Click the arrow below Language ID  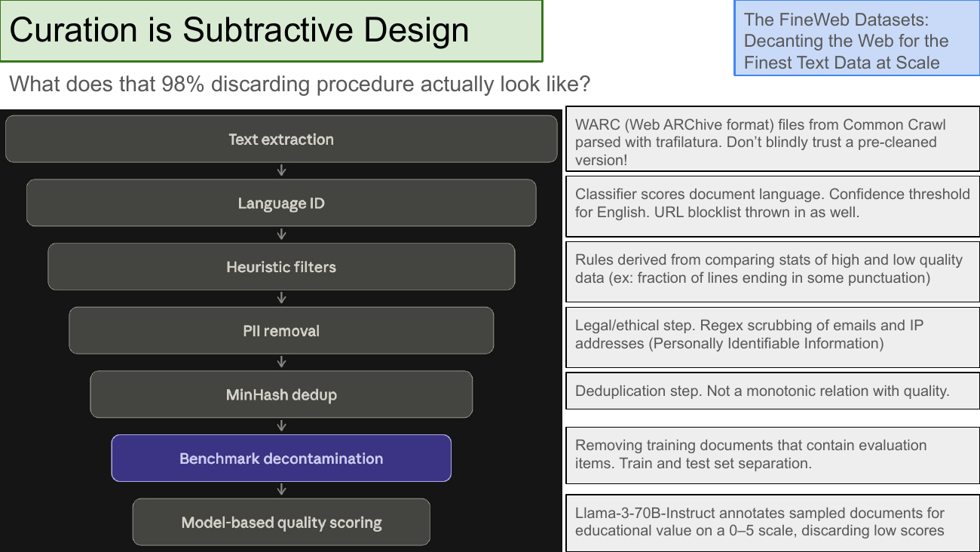pos(281,235)
